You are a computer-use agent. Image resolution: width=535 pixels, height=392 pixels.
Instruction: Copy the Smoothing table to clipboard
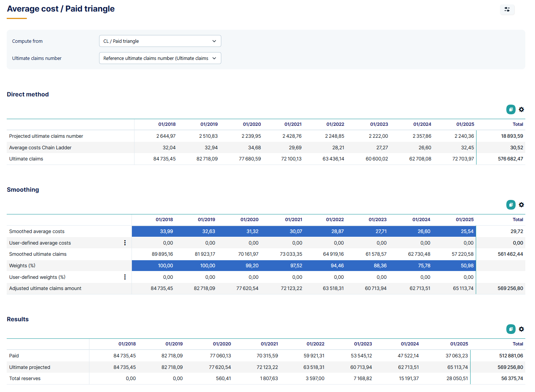[x=510, y=204]
